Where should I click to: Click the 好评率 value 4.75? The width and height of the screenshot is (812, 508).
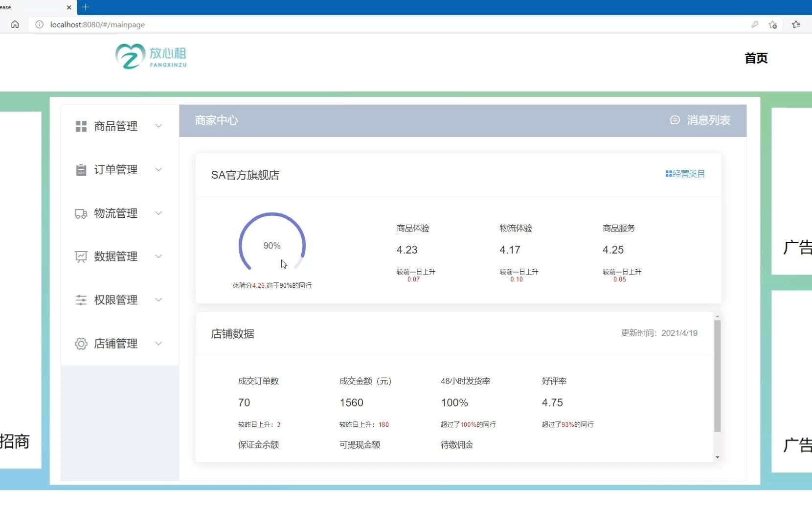point(552,403)
